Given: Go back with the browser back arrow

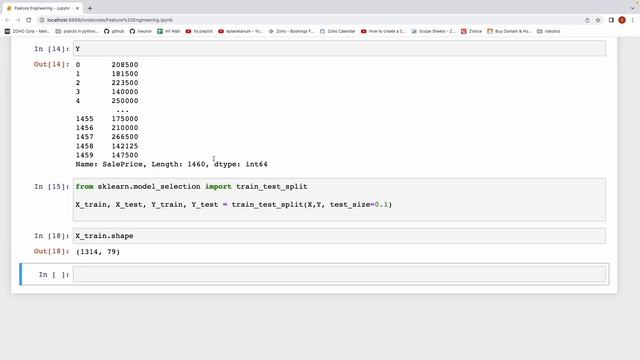Looking at the screenshot, I should tap(7, 20).
